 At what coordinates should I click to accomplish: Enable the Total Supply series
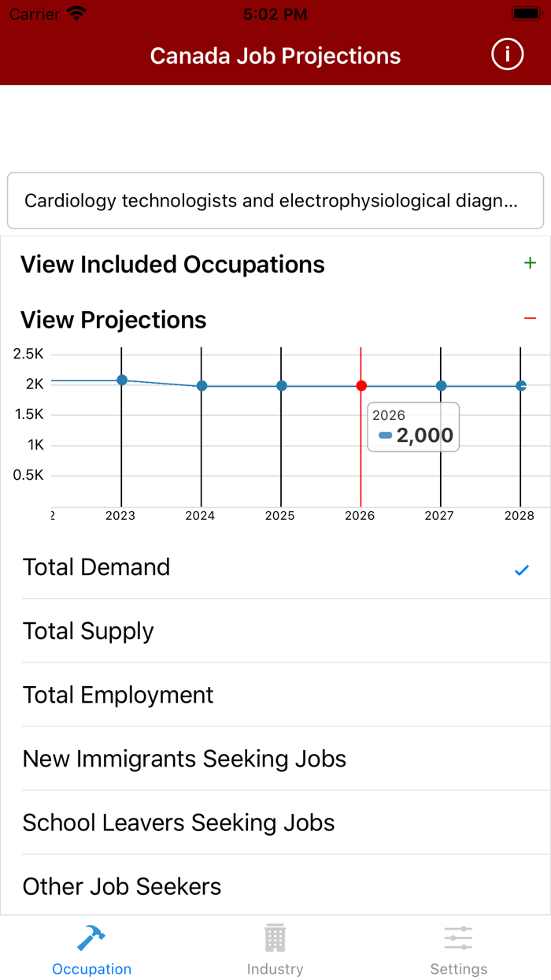[x=275, y=631]
